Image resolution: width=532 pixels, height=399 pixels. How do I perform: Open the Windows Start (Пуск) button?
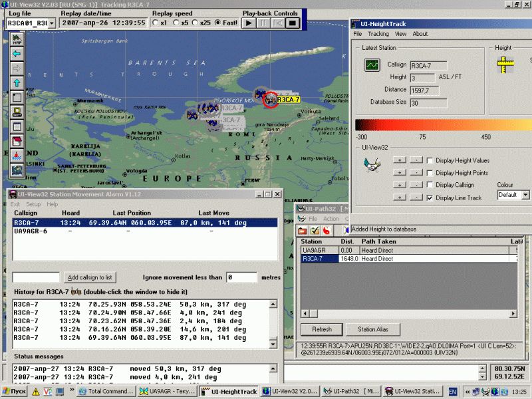tap(14, 391)
